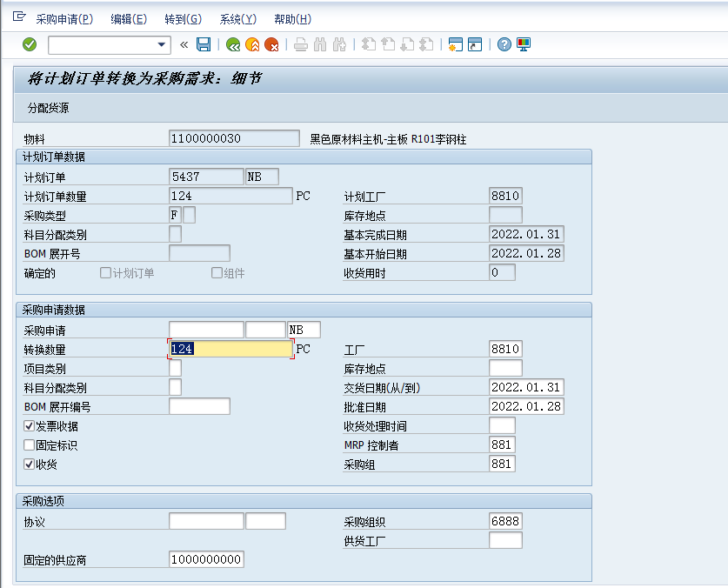The width and height of the screenshot is (728, 588).
Task: Click the Customize Local Layout monitor icon
Action: tap(523, 44)
